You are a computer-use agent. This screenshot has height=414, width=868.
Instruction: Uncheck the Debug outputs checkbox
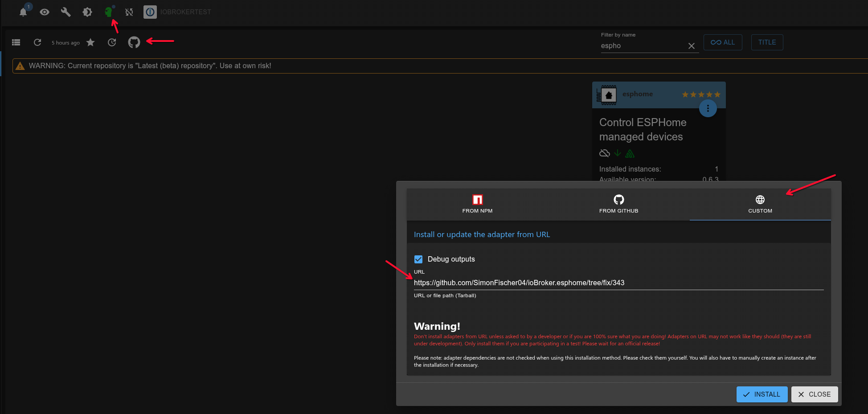[418, 259]
